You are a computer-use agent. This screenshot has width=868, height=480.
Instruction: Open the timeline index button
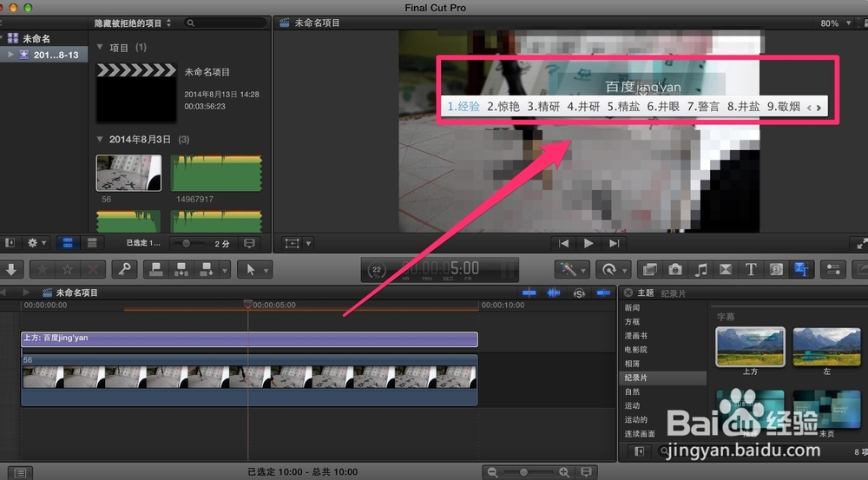20,473
